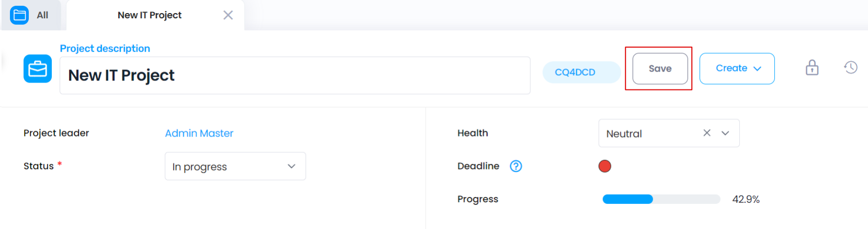The width and height of the screenshot is (868, 229).
Task: Open the history clock icon
Action: (851, 67)
